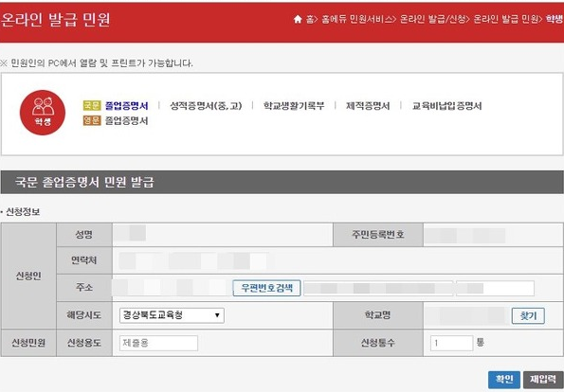Click the 영문 label badge
Viewport: 564px width, 392px height.
tap(92, 121)
